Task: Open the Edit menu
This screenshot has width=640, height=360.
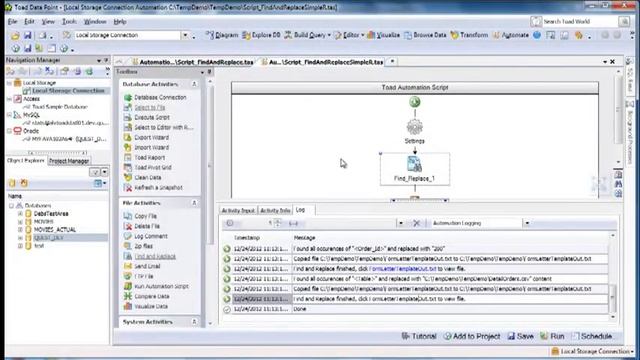Action: (29, 22)
